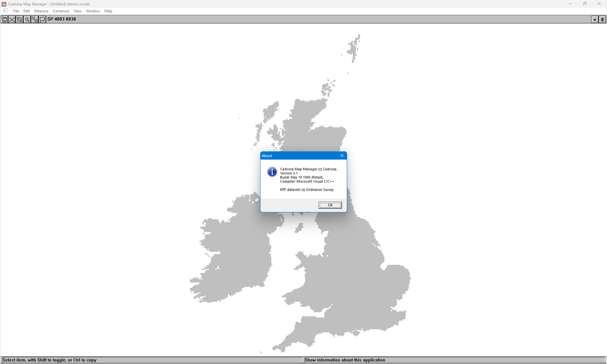
Task: Restore down the Cadcorp Map Manager window
Action: [584, 4]
